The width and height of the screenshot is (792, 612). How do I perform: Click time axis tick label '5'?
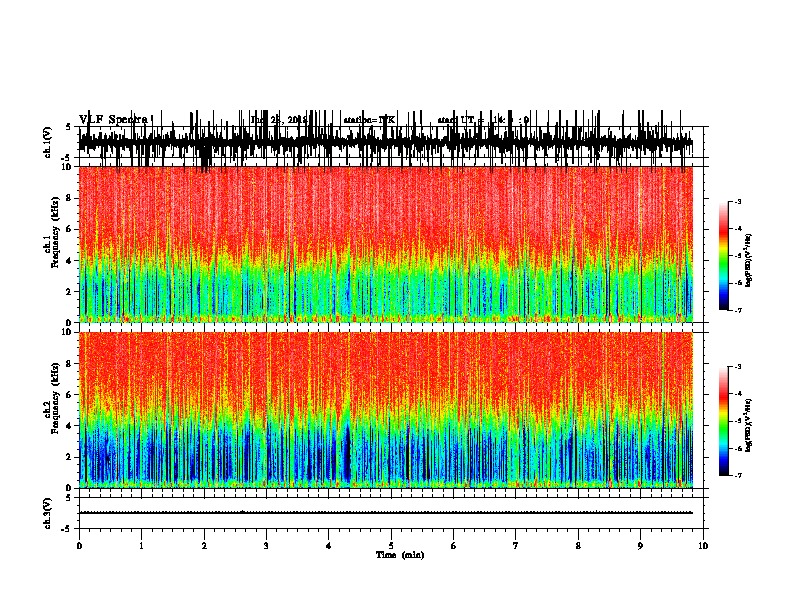pos(391,545)
